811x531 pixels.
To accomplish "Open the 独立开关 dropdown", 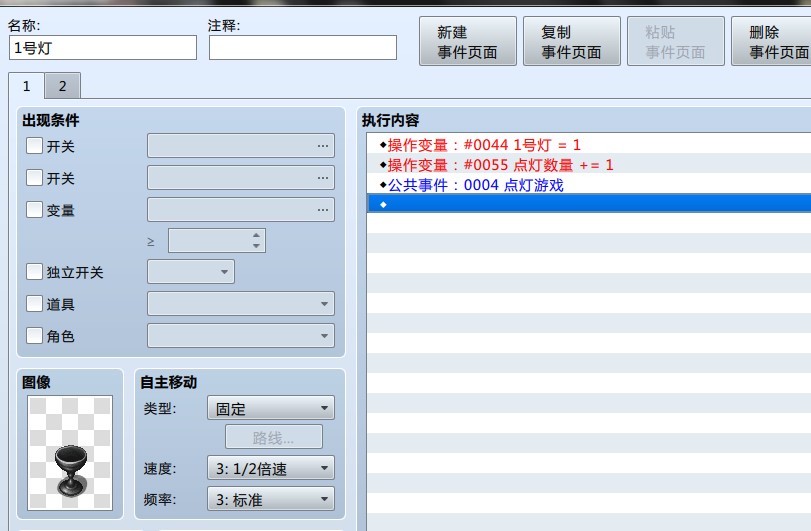I will point(191,272).
